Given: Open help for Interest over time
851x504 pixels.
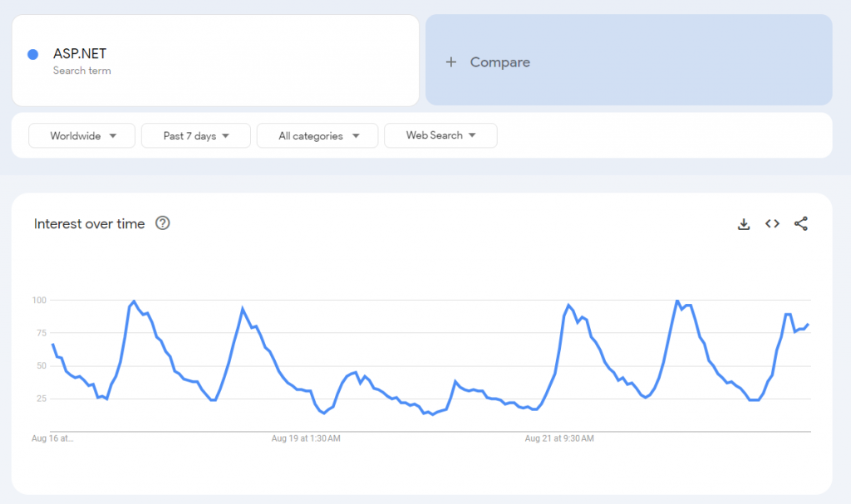Looking at the screenshot, I should click(163, 223).
